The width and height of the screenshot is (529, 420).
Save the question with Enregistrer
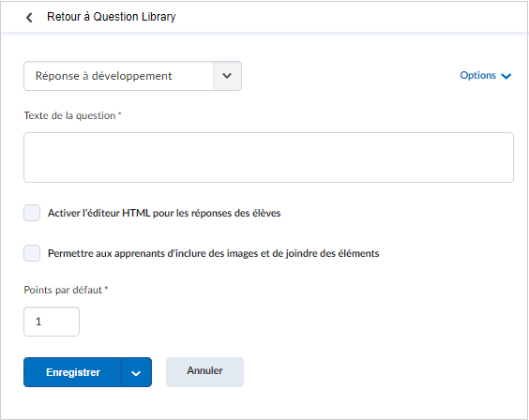point(72,372)
